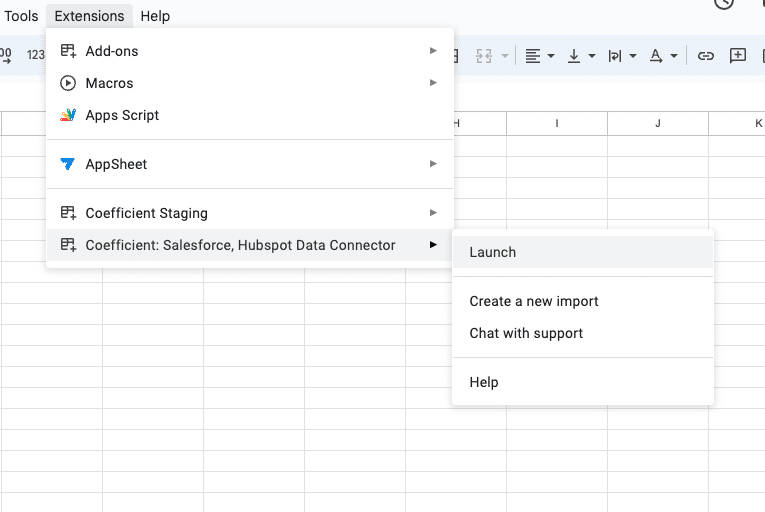Close the Extensions menu in menu bar
This screenshot has width=765, height=512.
(x=89, y=16)
